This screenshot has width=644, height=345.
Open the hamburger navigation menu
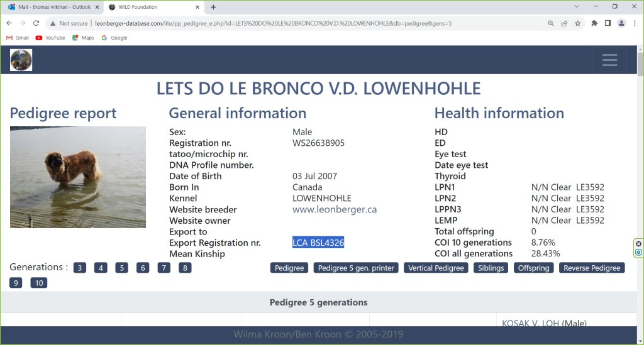pyautogui.click(x=609, y=60)
